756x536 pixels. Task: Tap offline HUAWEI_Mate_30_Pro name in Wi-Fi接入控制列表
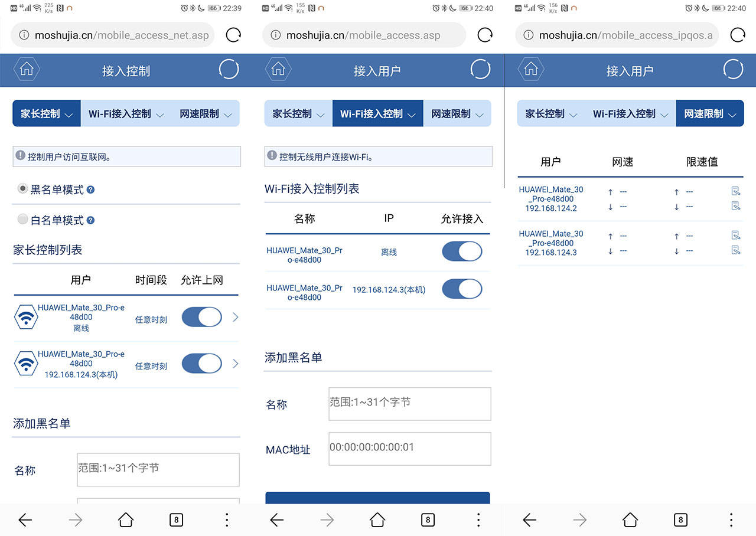[304, 255]
